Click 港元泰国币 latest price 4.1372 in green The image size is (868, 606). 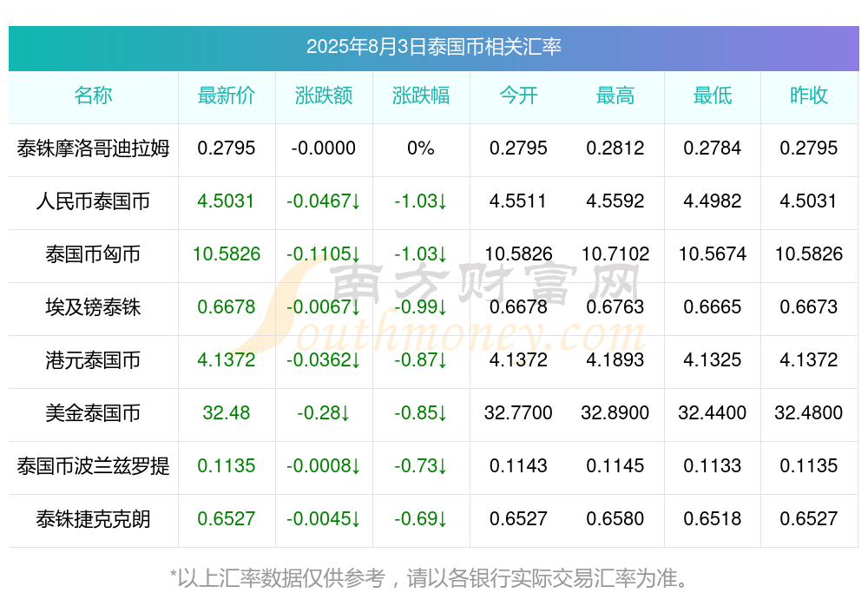pos(227,360)
